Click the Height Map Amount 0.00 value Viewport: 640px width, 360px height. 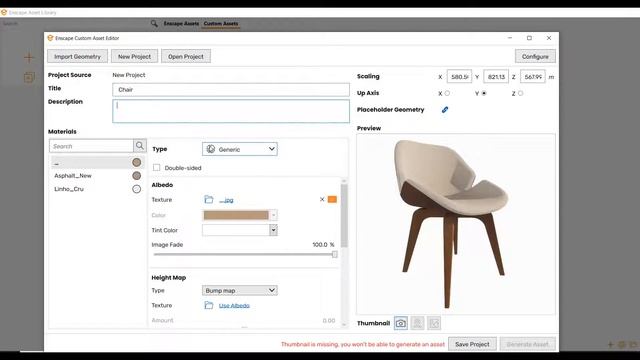click(x=329, y=320)
